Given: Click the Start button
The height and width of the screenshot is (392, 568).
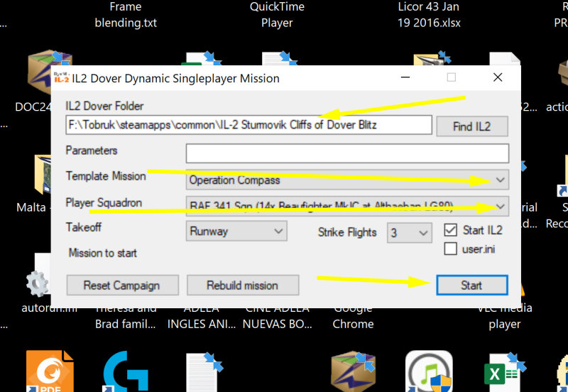Looking at the screenshot, I should tap(471, 285).
